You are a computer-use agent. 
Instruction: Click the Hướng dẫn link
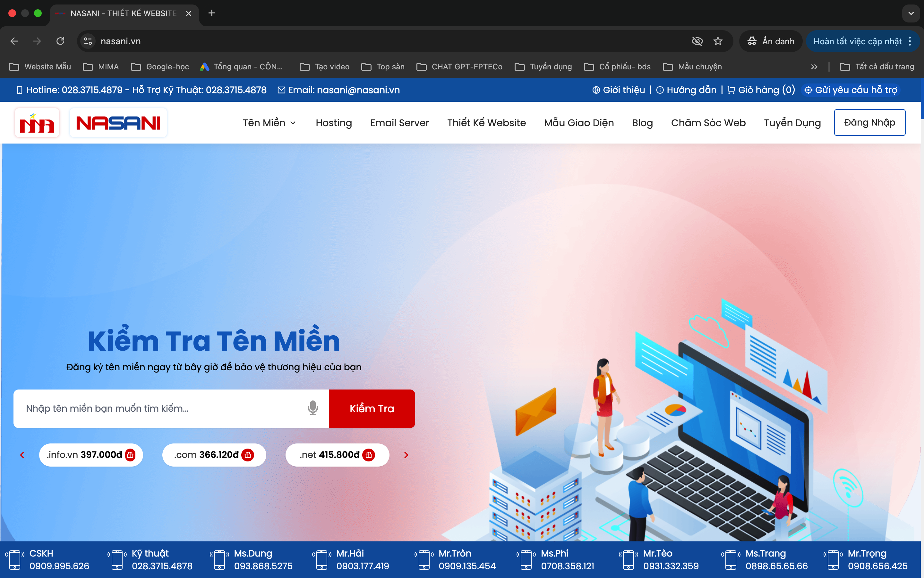coord(686,90)
